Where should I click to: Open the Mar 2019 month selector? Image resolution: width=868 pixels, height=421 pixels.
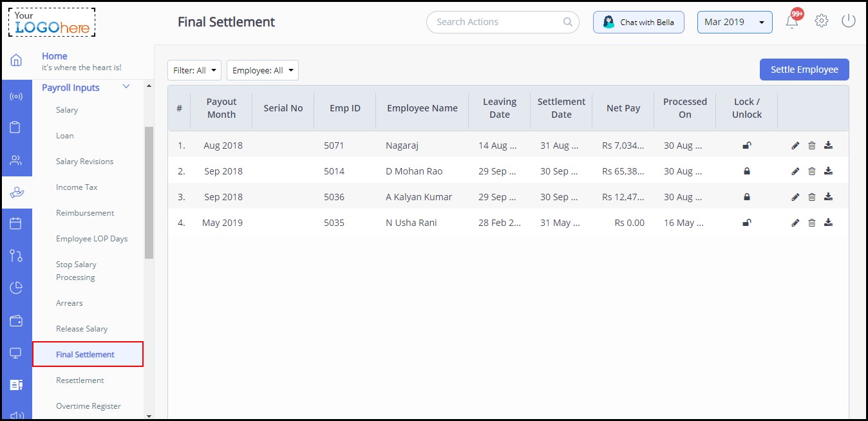735,22
